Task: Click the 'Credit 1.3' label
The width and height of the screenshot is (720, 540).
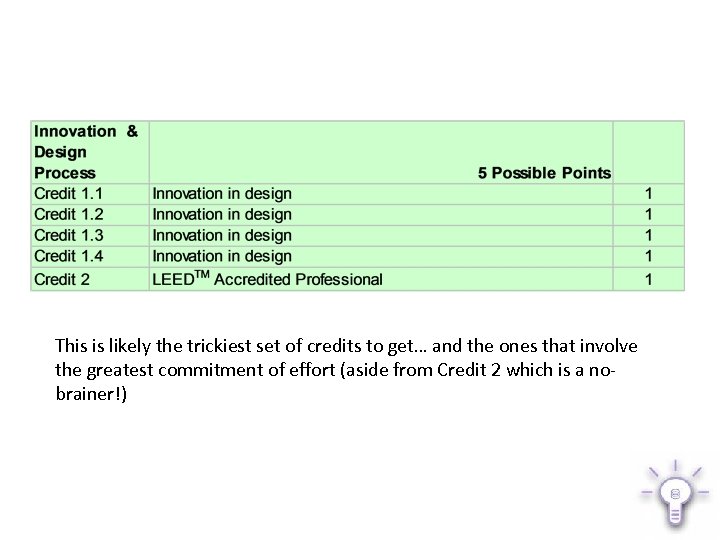Action: click(69, 235)
